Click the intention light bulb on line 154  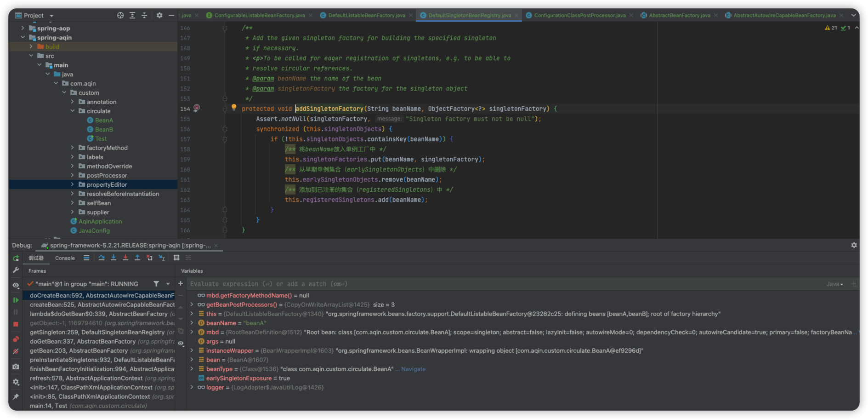[233, 107]
